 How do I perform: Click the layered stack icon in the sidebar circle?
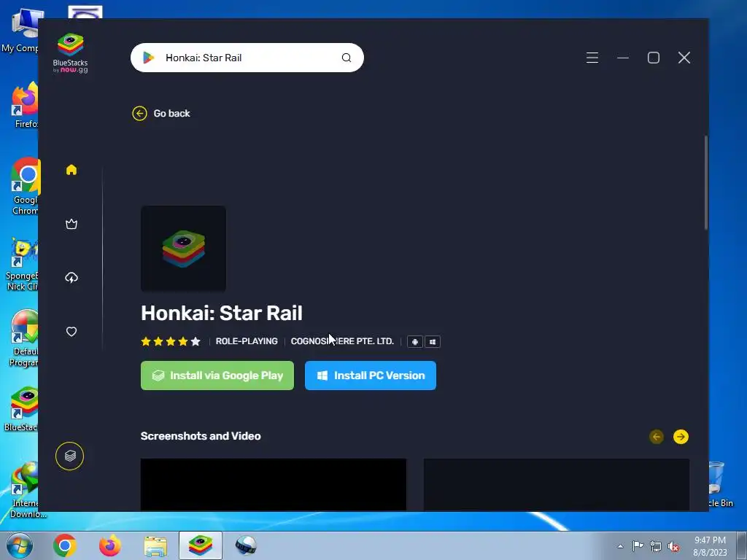click(x=69, y=456)
